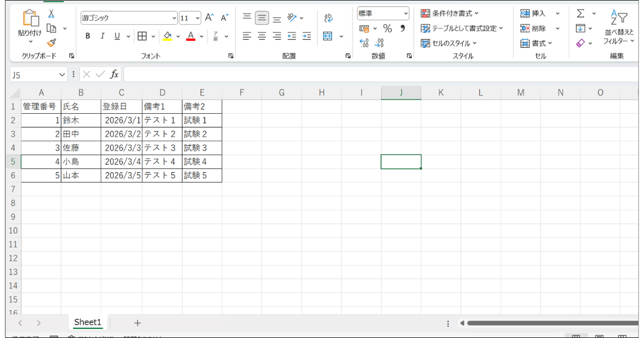The width and height of the screenshot is (644, 338).
Task: Switch to the Sheet1 tab
Action: [87, 322]
